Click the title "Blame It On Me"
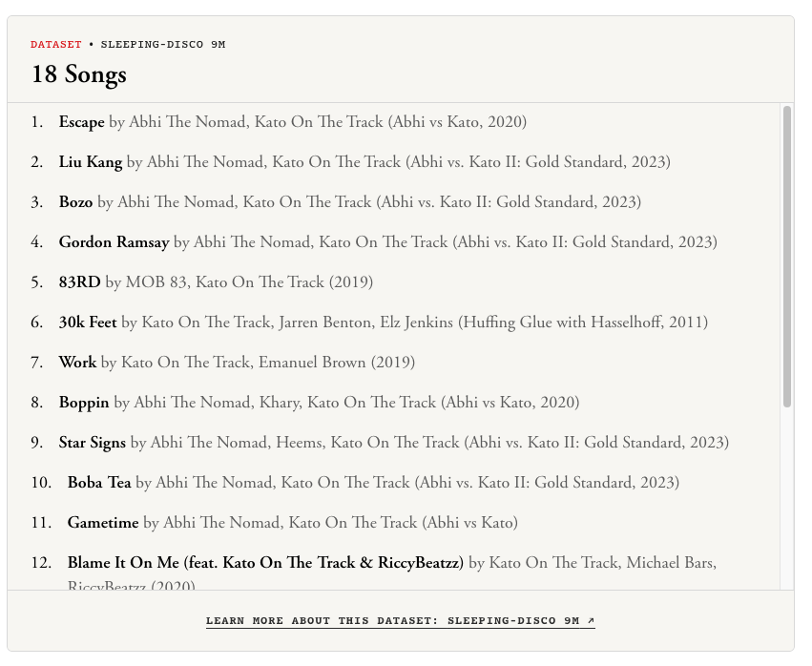 [x=123, y=563]
